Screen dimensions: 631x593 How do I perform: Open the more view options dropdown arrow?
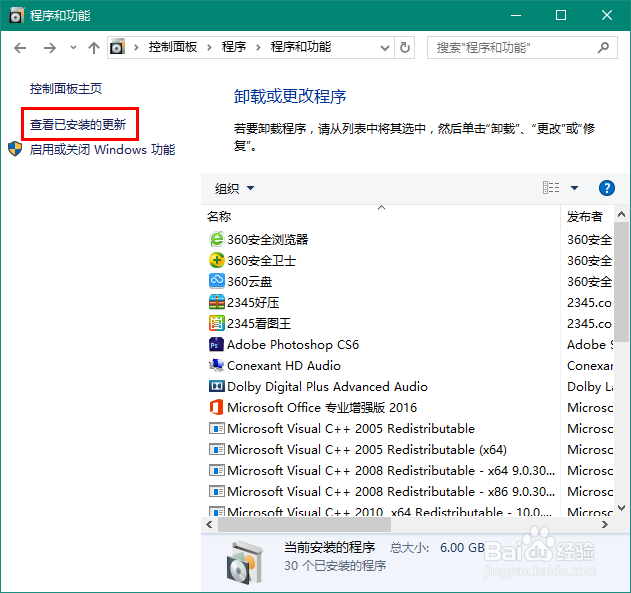tap(574, 188)
